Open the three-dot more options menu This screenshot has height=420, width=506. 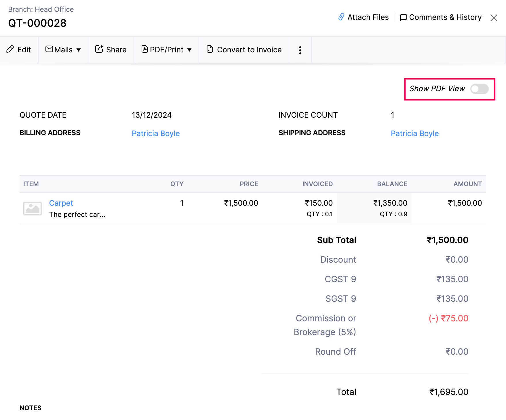300,50
